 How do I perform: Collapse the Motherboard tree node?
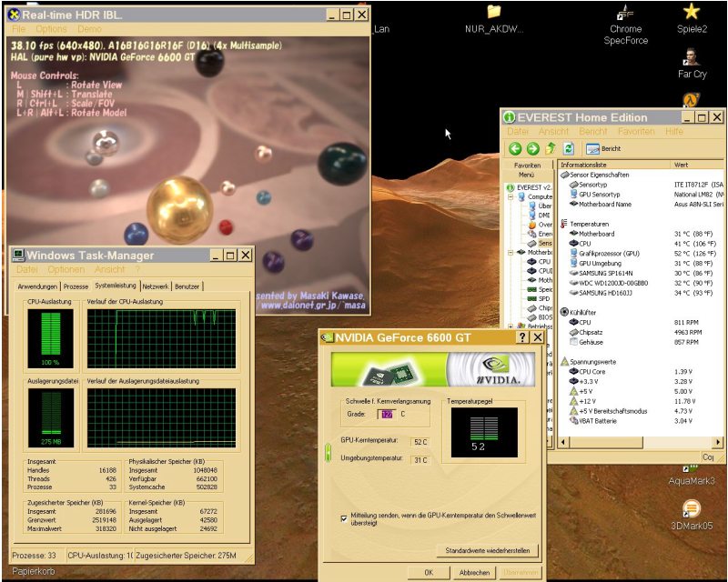coord(511,252)
